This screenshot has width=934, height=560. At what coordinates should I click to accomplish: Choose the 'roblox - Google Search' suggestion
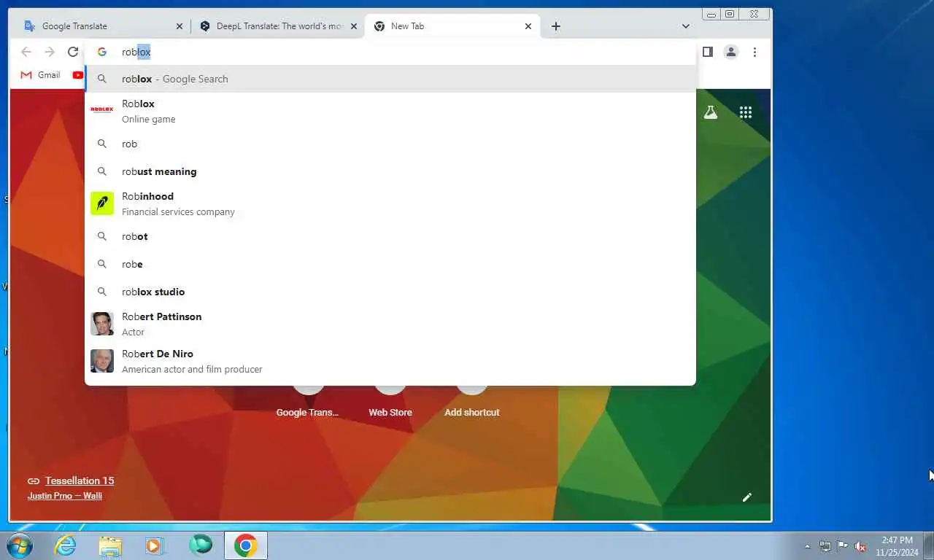pyautogui.click(x=390, y=79)
